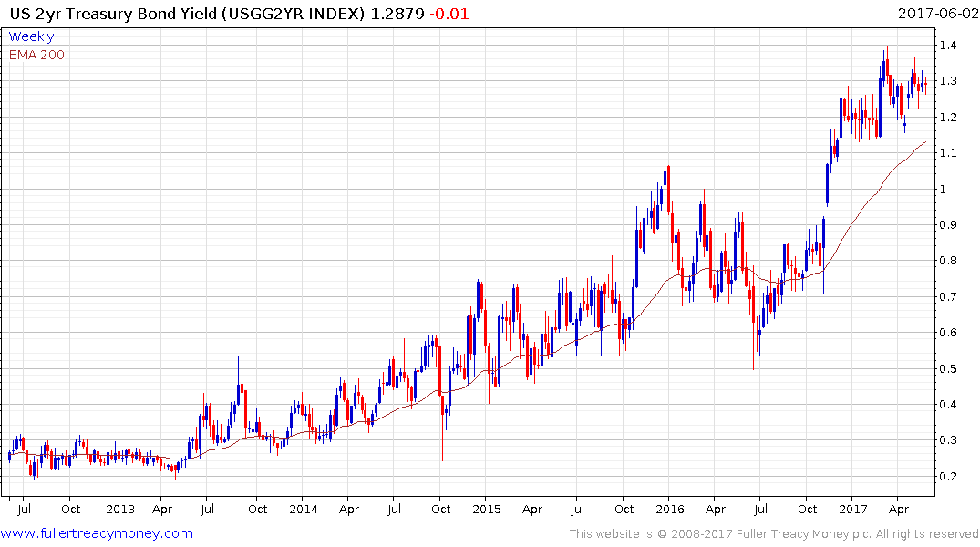Click the '1' y-axis label
980x547 pixels.
(x=944, y=190)
